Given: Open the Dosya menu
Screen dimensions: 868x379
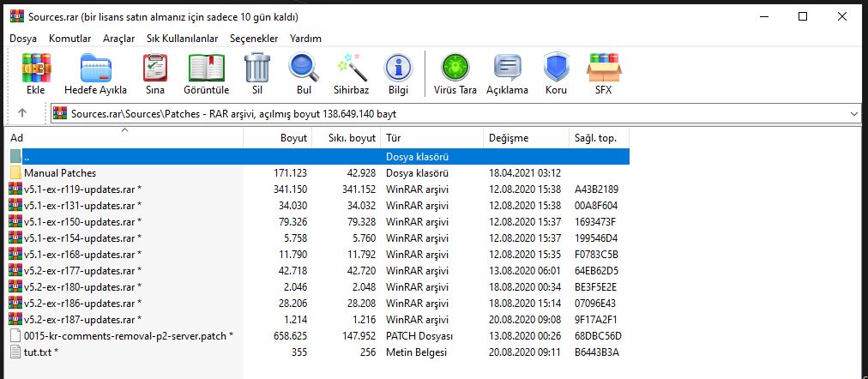Looking at the screenshot, I should [23, 39].
